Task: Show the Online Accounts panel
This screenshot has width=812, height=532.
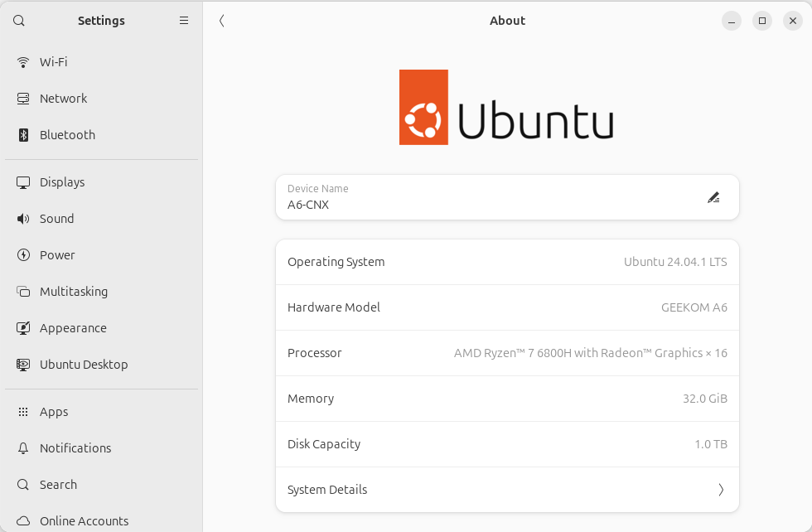Action: (101, 520)
